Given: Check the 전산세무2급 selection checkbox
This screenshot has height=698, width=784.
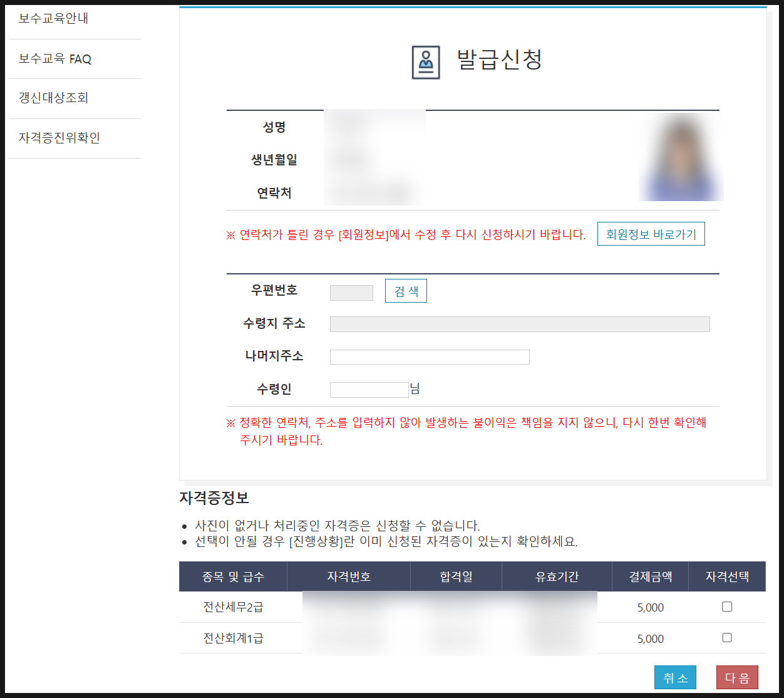Looking at the screenshot, I should click(727, 607).
